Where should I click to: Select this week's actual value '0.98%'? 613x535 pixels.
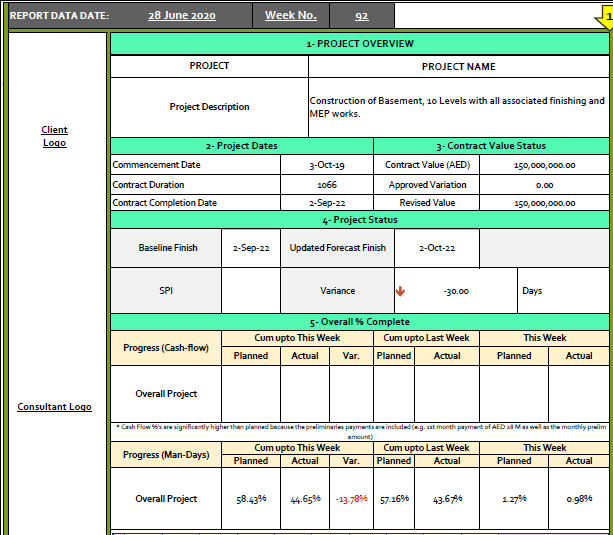(x=579, y=499)
